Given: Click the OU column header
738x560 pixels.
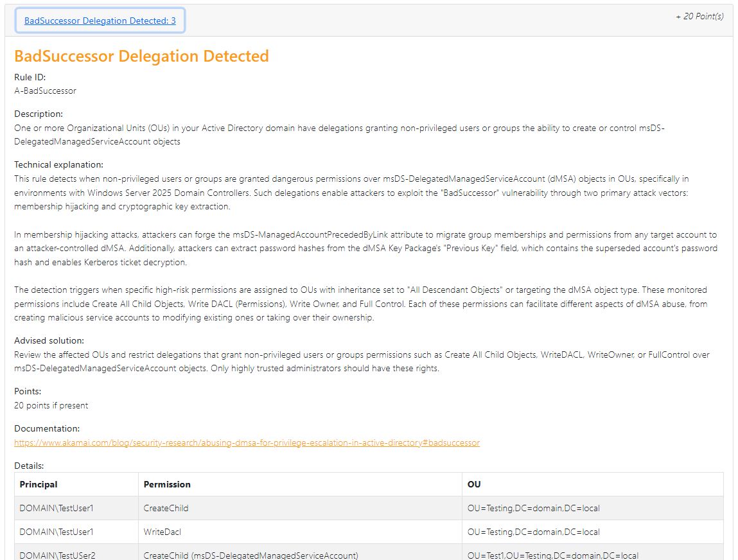Looking at the screenshot, I should pos(474,484).
